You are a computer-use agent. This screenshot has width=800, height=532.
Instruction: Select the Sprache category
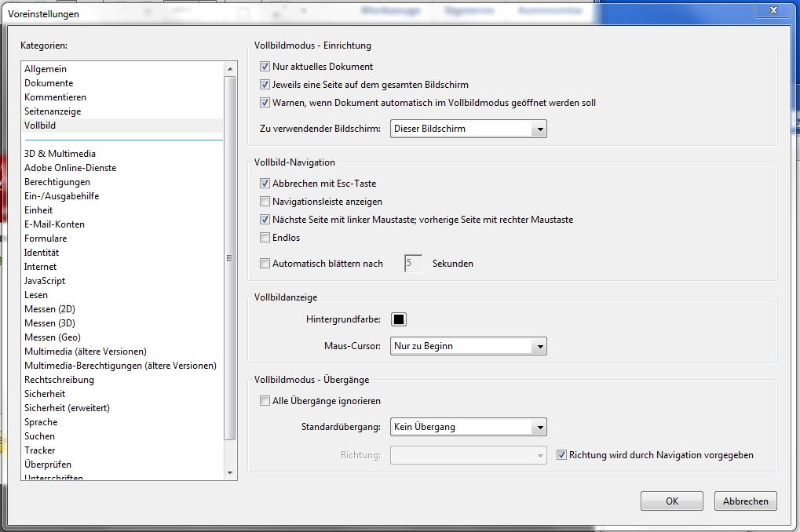pyautogui.click(x=123, y=422)
